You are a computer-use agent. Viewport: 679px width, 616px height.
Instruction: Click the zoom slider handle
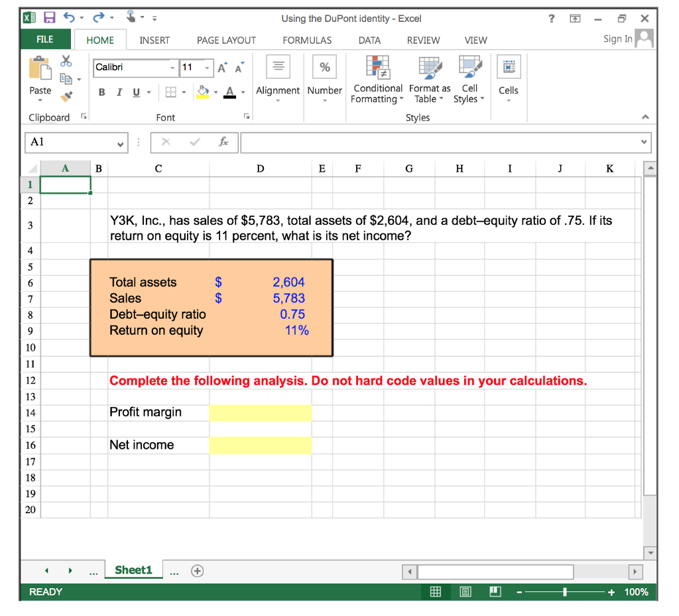coord(564,591)
